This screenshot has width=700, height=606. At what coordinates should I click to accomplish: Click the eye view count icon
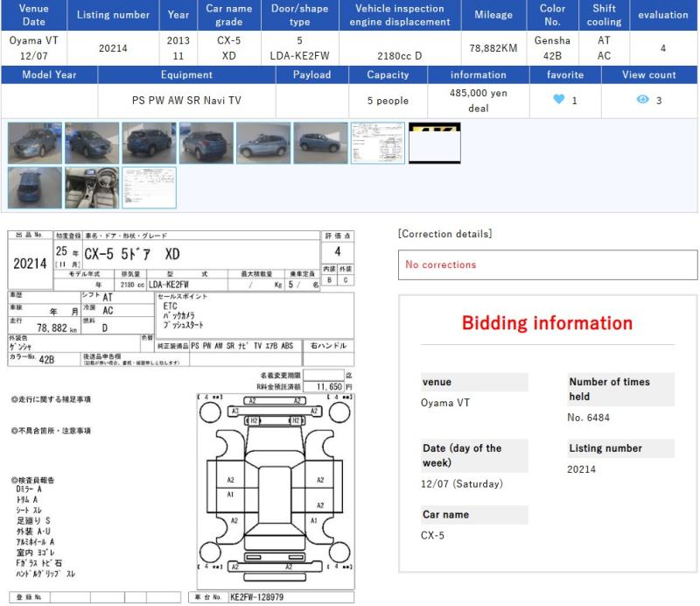click(642, 99)
